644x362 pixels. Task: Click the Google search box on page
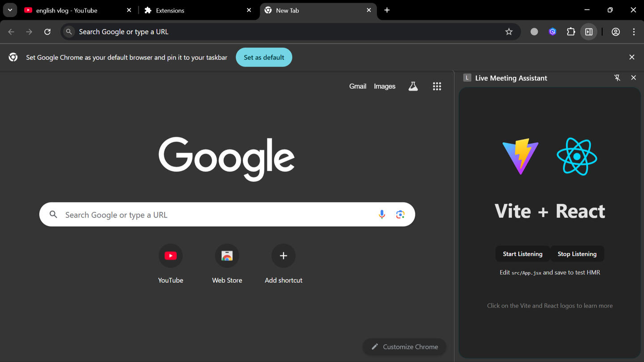click(215, 215)
